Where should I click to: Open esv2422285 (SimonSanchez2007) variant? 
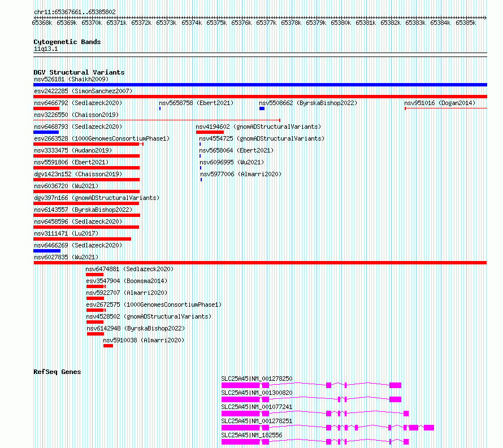tap(83, 91)
